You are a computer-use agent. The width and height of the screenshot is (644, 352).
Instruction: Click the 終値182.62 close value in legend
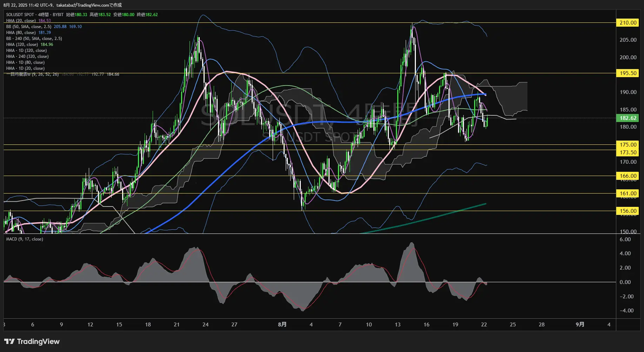coord(147,15)
